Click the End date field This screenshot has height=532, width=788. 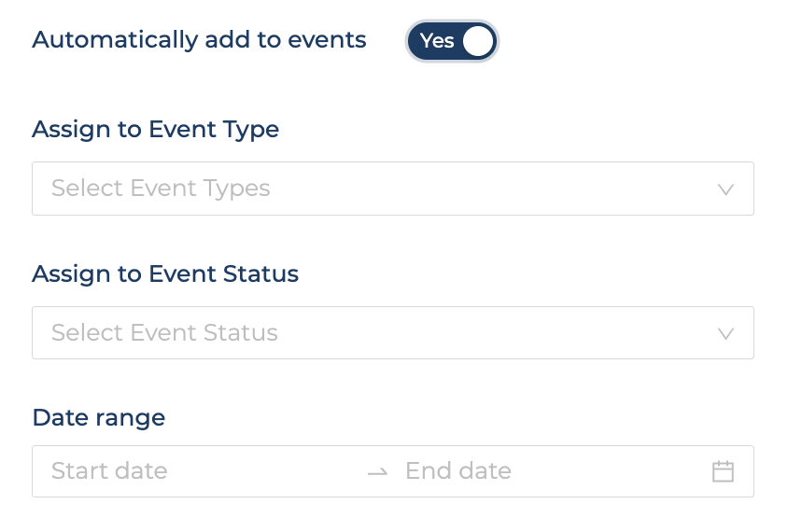(553, 471)
